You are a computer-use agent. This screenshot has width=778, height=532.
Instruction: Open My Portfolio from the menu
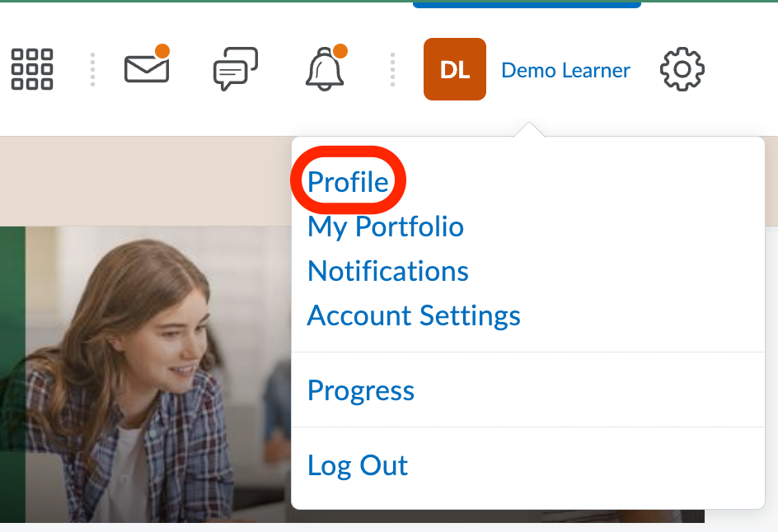[386, 226]
